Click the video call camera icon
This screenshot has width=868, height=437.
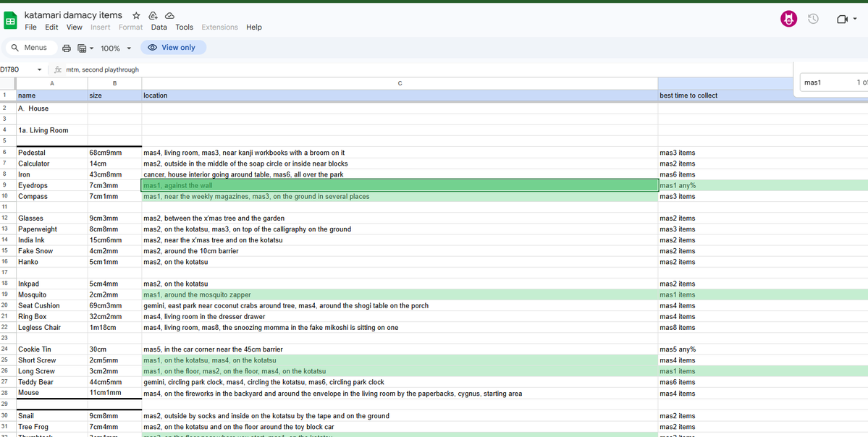click(842, 20)
